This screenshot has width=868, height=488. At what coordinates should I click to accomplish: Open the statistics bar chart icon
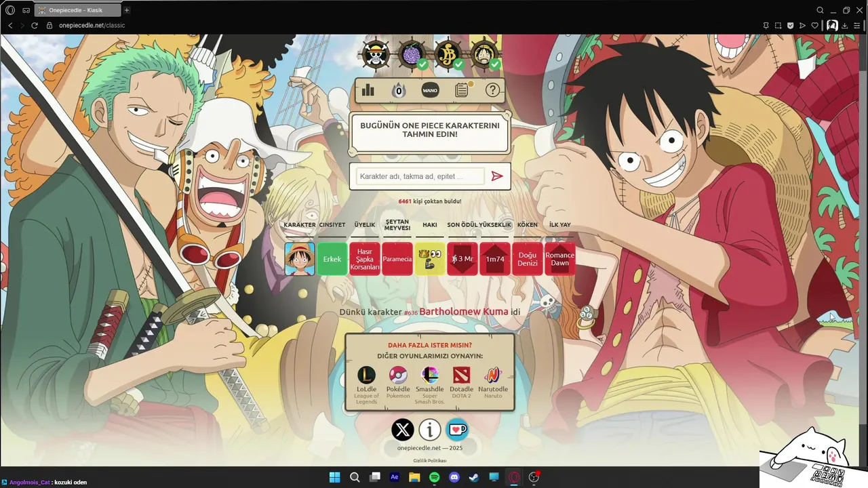pyautogui.click(x=368, y=90)
